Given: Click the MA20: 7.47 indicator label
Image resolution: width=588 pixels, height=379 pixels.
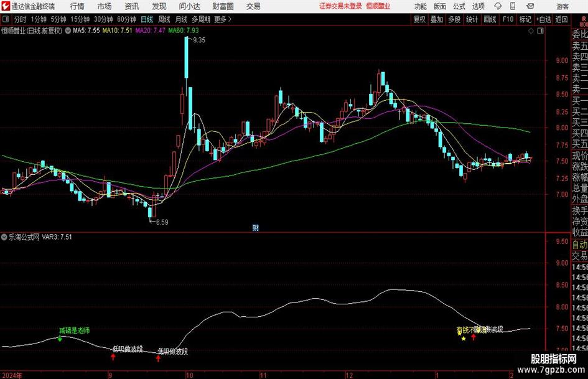Looking at the screenshot, I should [x=151, y=30].
